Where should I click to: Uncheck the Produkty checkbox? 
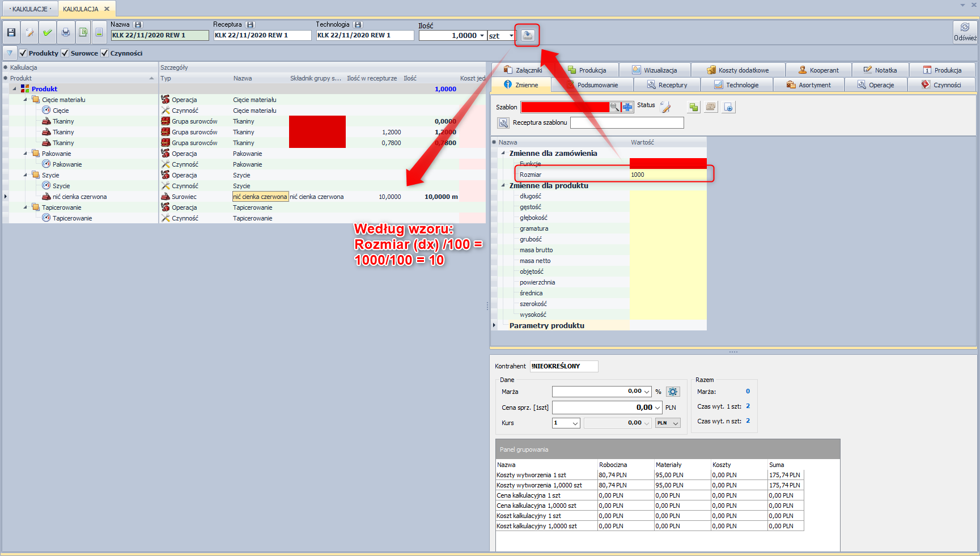point(23,53)
